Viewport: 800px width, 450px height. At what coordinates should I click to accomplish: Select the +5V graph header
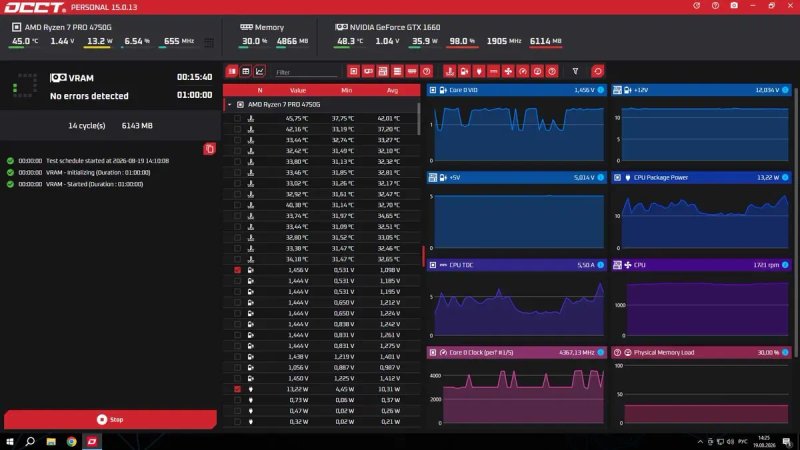point(516,178)
